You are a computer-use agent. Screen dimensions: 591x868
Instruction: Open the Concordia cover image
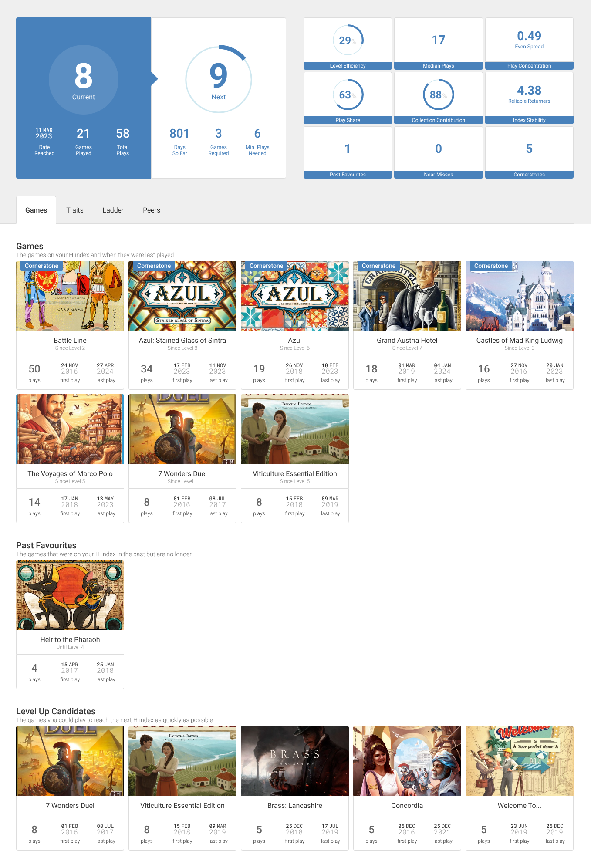(407, 761)
